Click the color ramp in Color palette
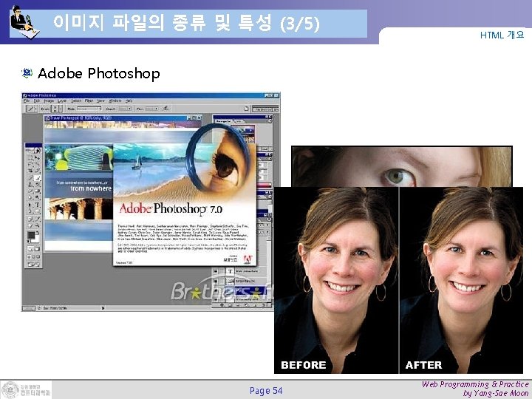 coord(264,185)
